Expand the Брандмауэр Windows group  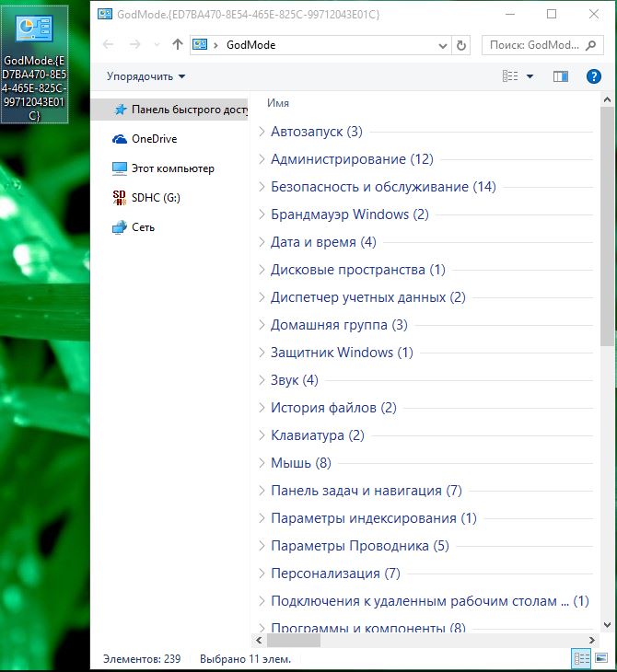[262, 215]
